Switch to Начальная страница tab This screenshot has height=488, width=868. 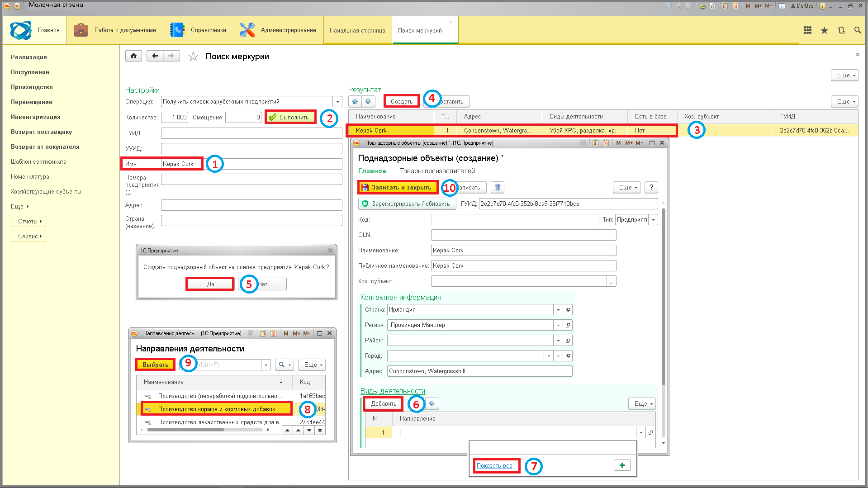357,30
